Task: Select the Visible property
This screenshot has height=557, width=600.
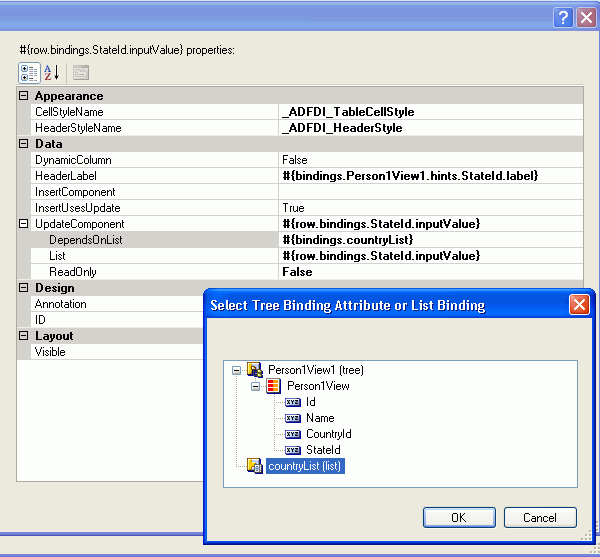Action: 117,352
